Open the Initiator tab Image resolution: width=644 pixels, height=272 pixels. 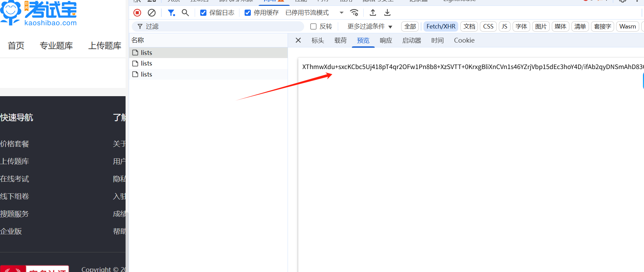pos(411,41)
